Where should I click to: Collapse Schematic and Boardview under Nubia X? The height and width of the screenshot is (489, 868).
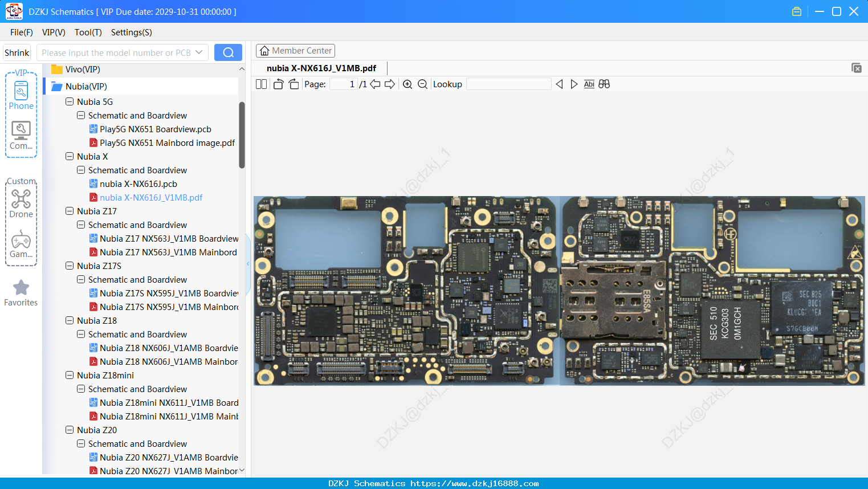81,170
